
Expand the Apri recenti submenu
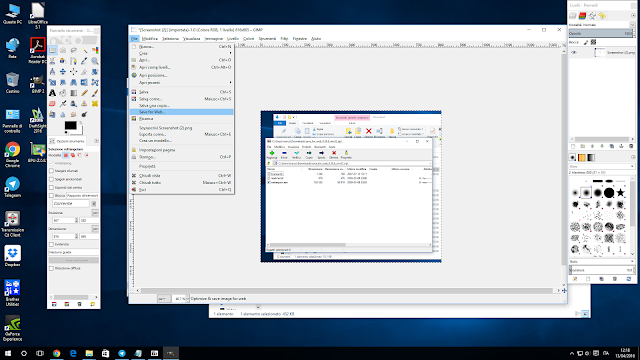coord(182,82)
